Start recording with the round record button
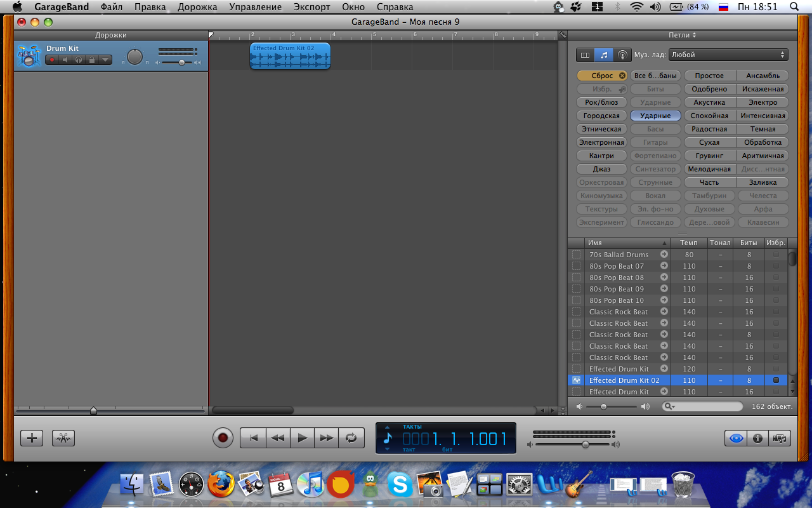Image resolution: width=812 pixels, height=508 pixels. 223,438
